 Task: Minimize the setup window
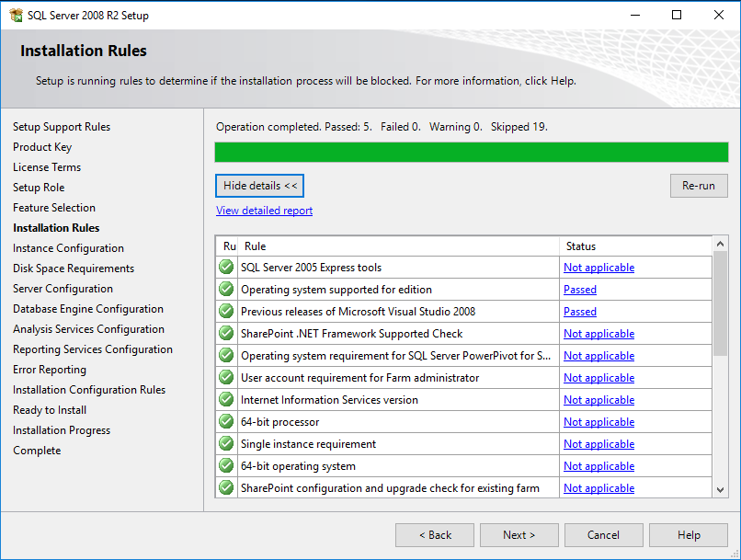(x=635, y=15)
